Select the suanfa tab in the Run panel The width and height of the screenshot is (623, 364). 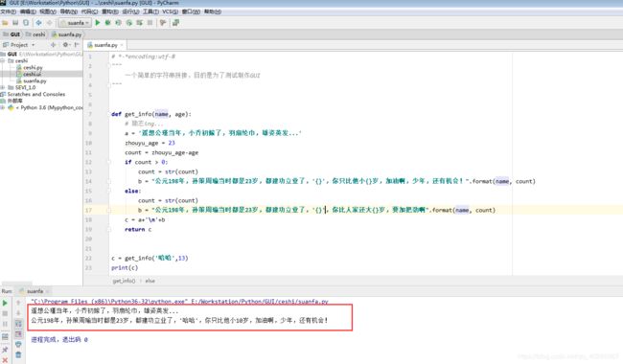35,291
